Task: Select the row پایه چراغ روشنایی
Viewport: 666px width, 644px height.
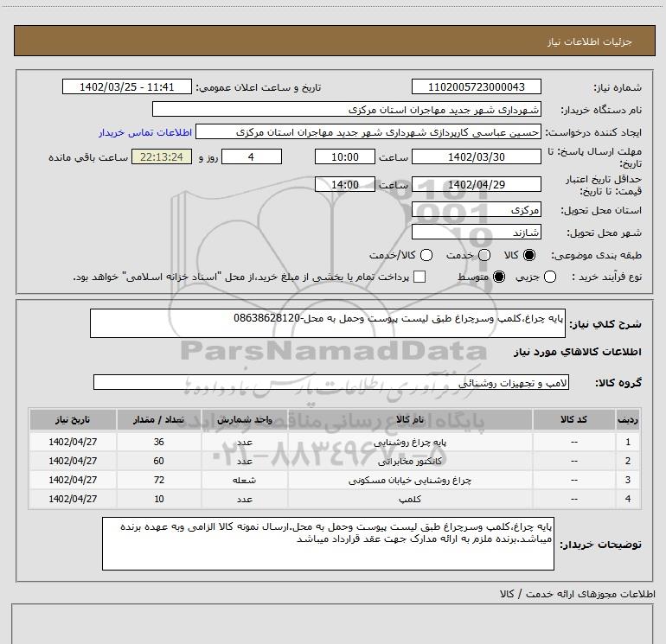Action: point(335,442)
